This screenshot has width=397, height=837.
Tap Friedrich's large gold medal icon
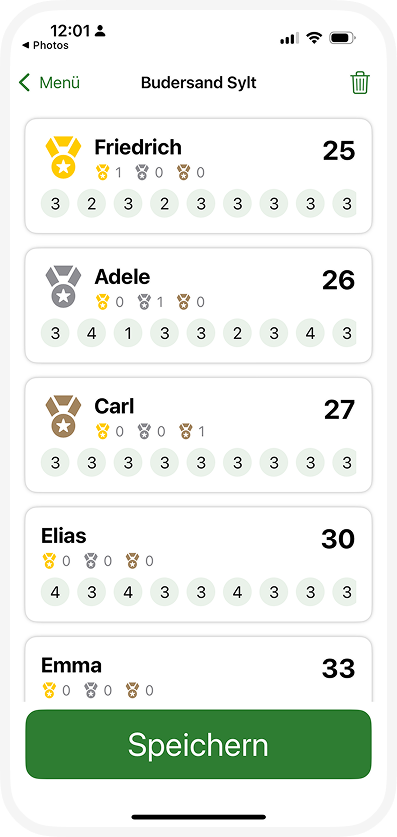click(x=63, y=157)
